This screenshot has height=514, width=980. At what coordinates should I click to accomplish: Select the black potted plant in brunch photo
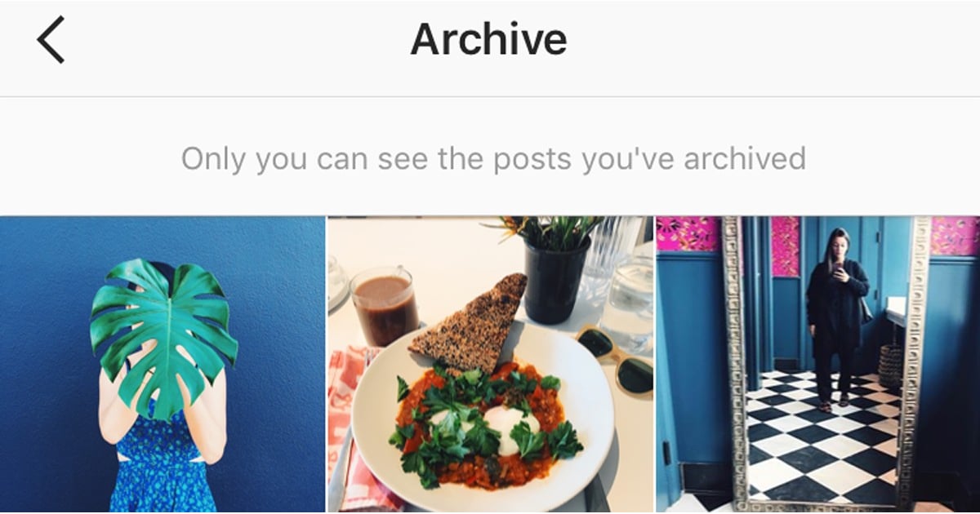pos(555,269)
